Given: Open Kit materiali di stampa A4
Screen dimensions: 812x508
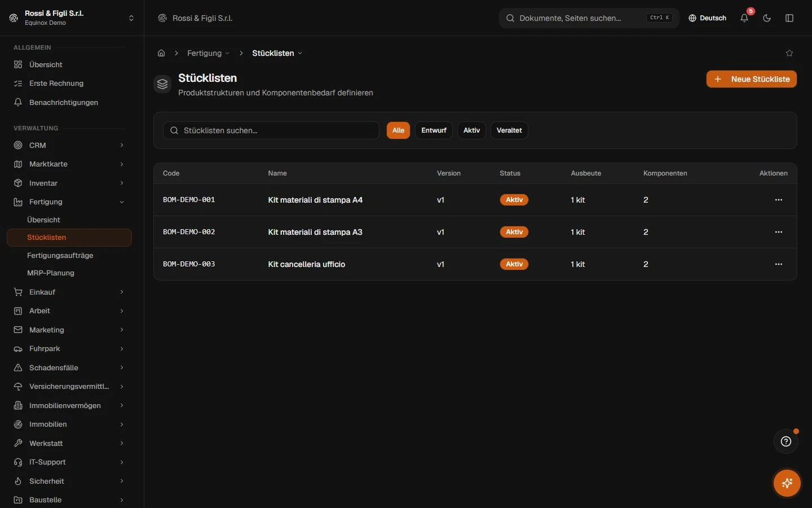Looking at the screenshot, I should [x=315, y=200].
